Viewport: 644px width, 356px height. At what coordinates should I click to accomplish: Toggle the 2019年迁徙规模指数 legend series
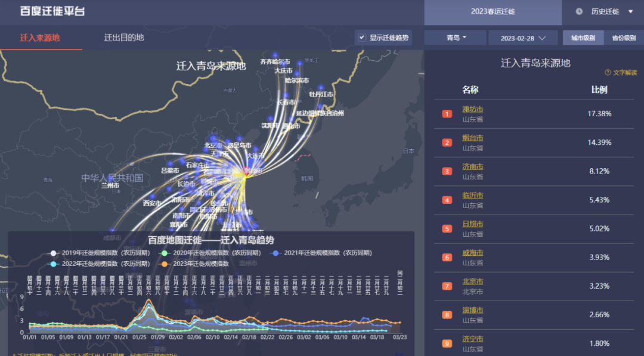tap(100, 253)
